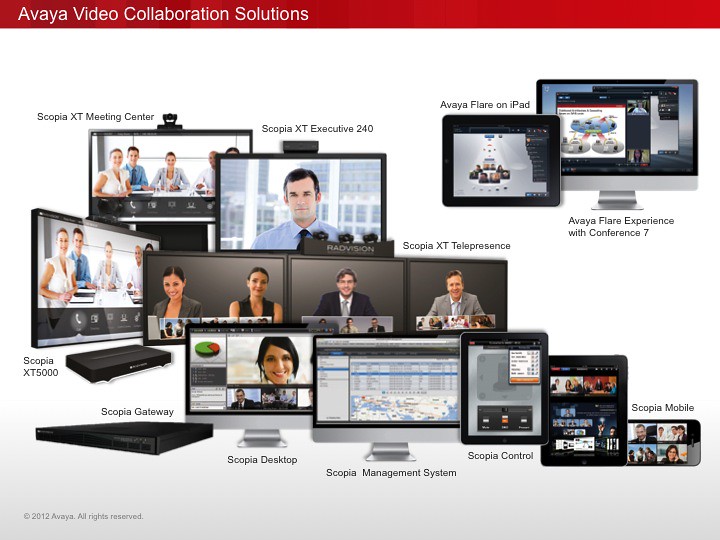
Task: Click the "Avaya Video Collaboration Solutions" slide title
Action: click(x=163, y=14)
